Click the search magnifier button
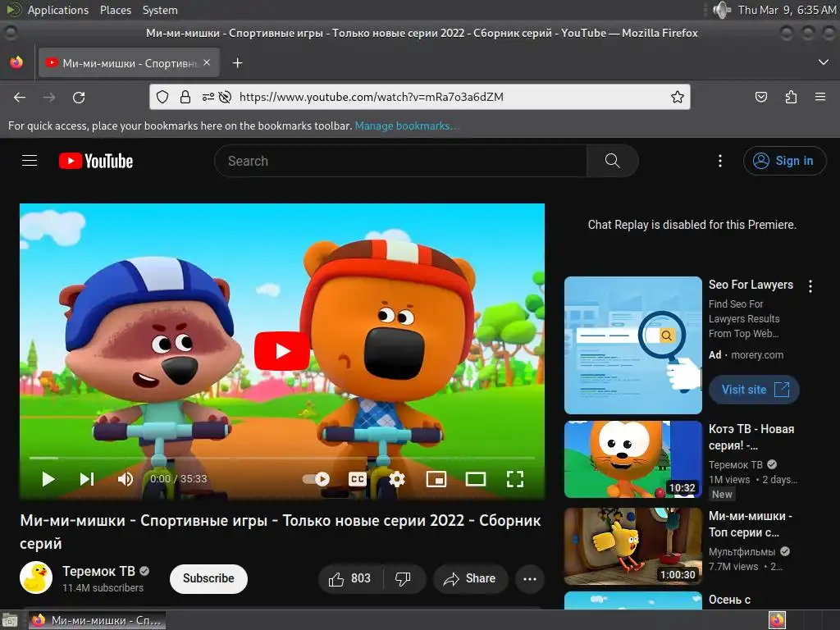 point(612,161)
